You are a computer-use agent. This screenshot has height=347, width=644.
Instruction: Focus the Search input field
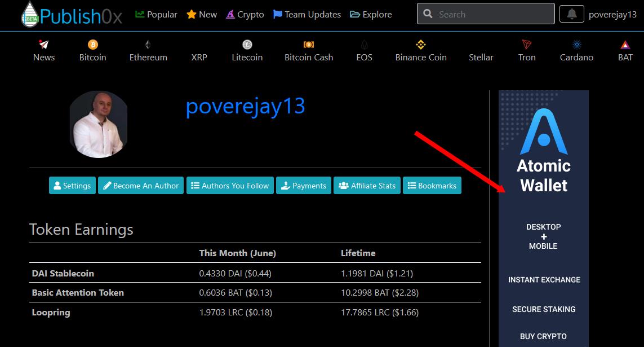tap(486, 14)
